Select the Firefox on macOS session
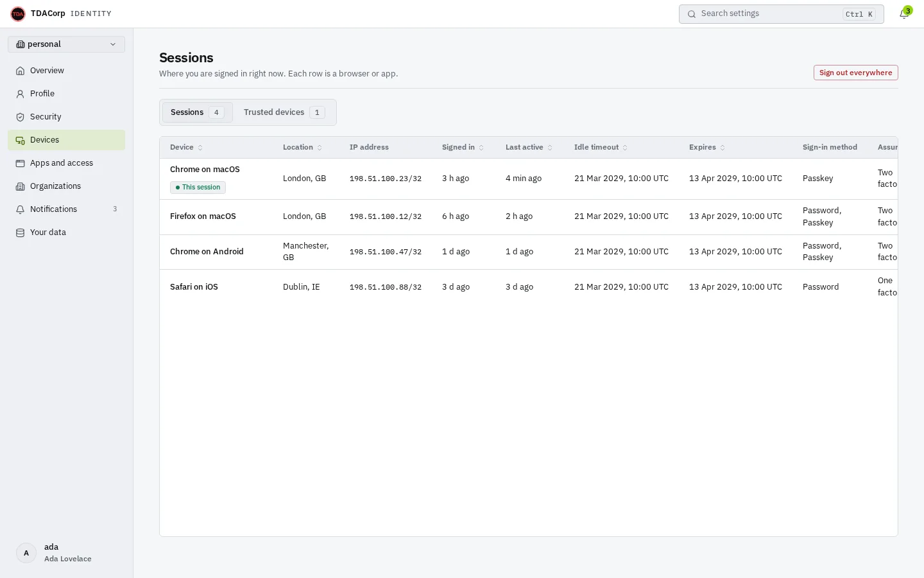Screen dimensions: 924x578 203,216
